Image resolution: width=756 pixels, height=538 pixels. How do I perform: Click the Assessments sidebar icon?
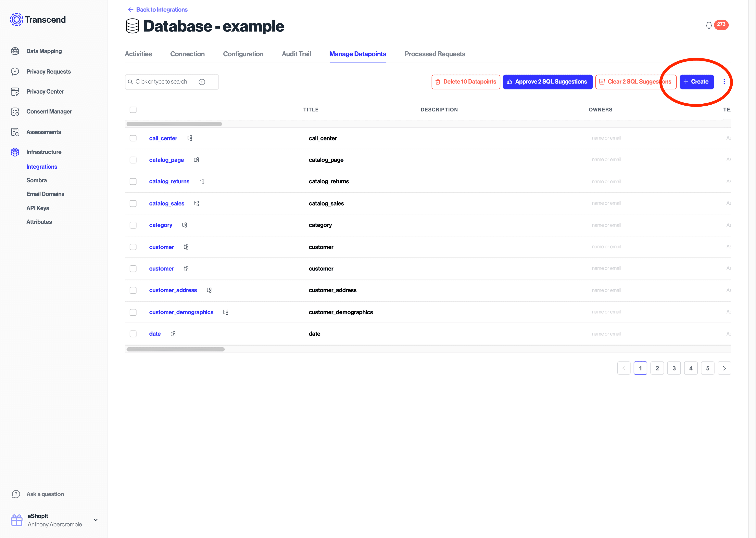tap(15, 132)
